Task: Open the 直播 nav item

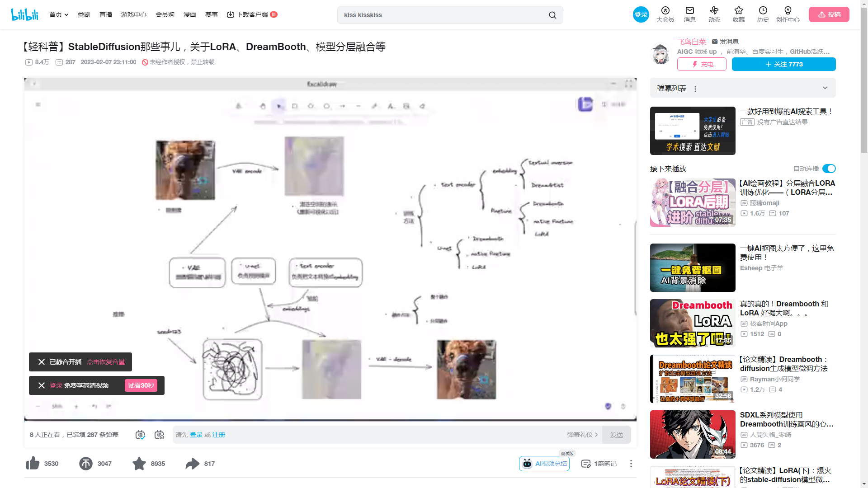Action: click(106, 14)
